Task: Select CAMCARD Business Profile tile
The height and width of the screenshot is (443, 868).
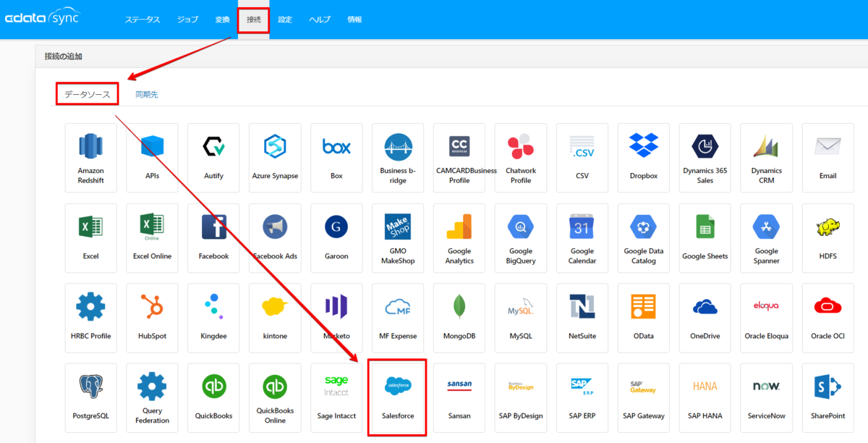Action: [x=460, y=158]
